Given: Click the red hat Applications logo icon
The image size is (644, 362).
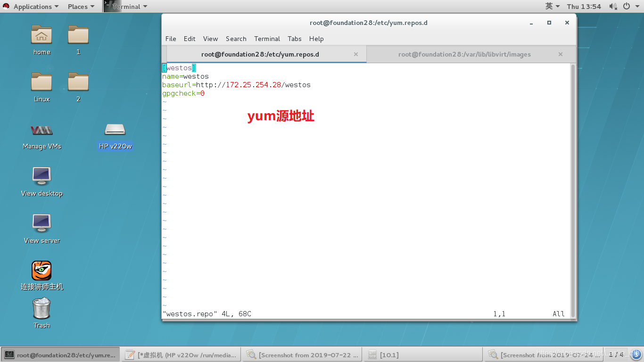Looking at the screenshot, I should point(7,7).
